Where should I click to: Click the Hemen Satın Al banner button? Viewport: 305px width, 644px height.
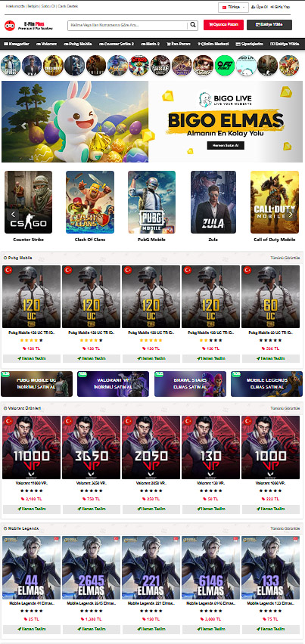click(226, 145)
